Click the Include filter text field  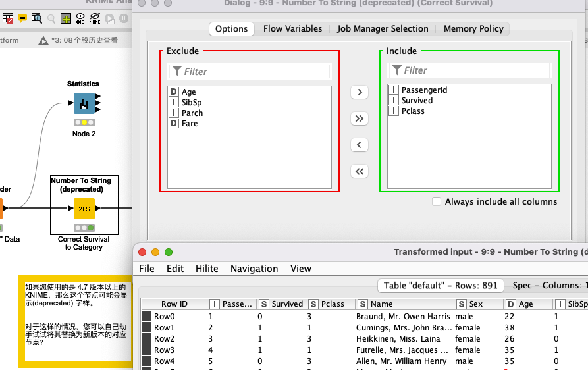click(469, 70)
